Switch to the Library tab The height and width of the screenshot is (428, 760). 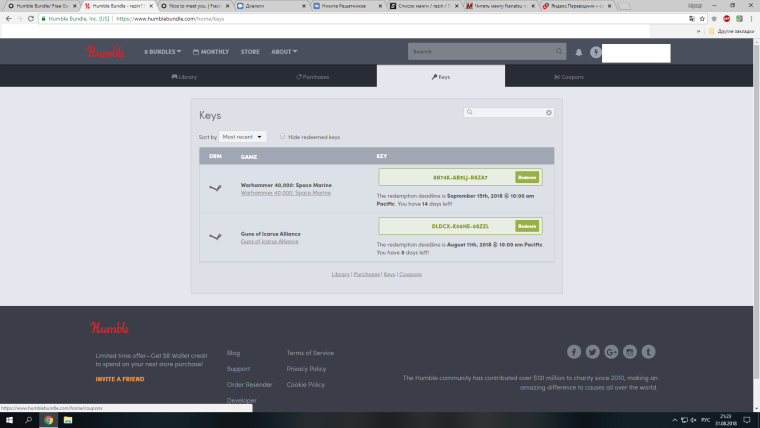coord(184,77)
